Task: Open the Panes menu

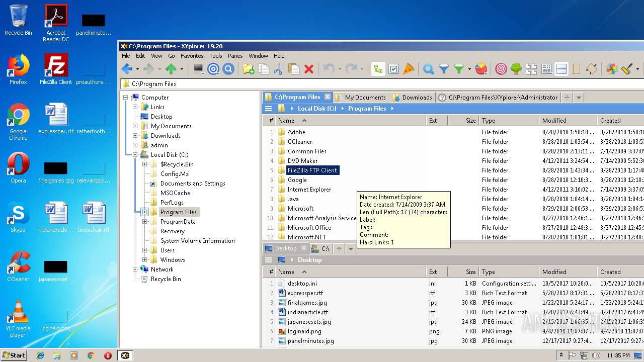Action: pos(235,56)
